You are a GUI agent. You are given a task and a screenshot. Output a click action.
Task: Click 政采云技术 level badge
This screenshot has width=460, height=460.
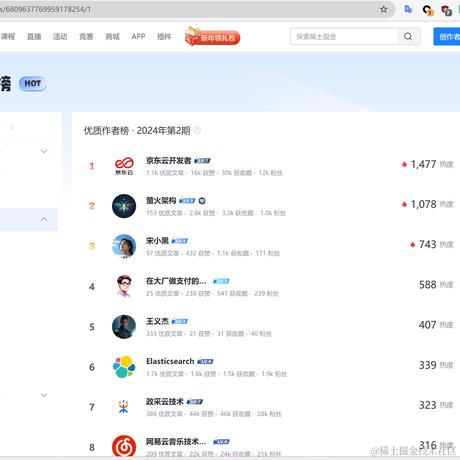[195, 402]
